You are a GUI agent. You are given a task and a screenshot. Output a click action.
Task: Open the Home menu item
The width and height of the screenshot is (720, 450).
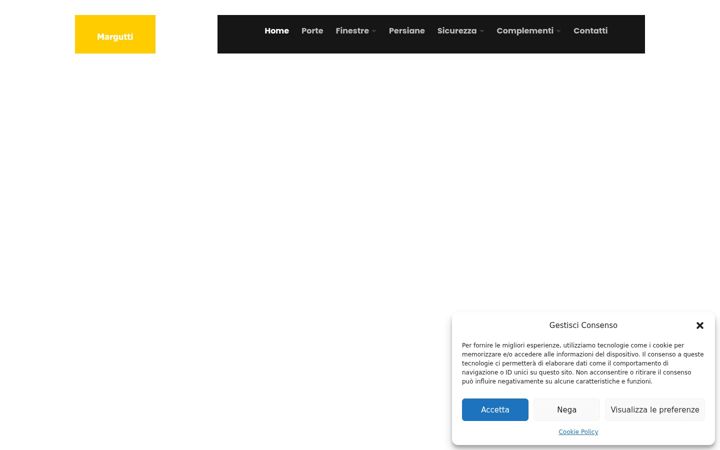point(276,31)
